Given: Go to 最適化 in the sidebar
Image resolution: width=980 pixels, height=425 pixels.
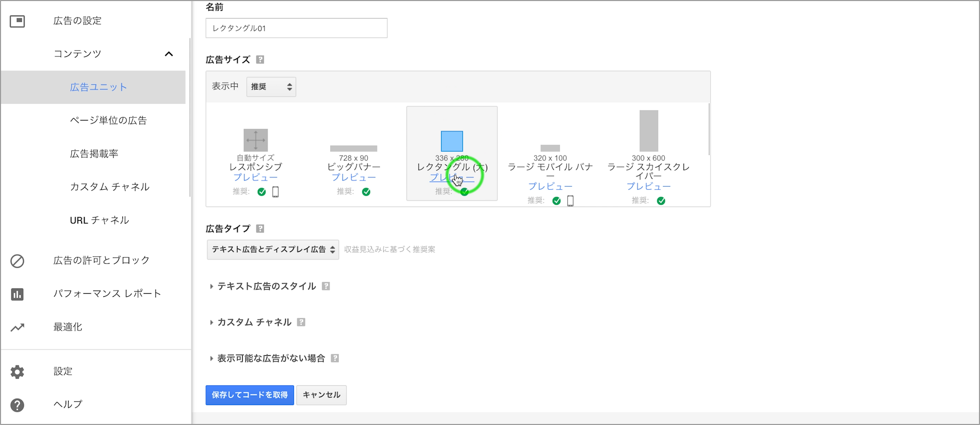Looking at the screenshot, I should [68, 327].
